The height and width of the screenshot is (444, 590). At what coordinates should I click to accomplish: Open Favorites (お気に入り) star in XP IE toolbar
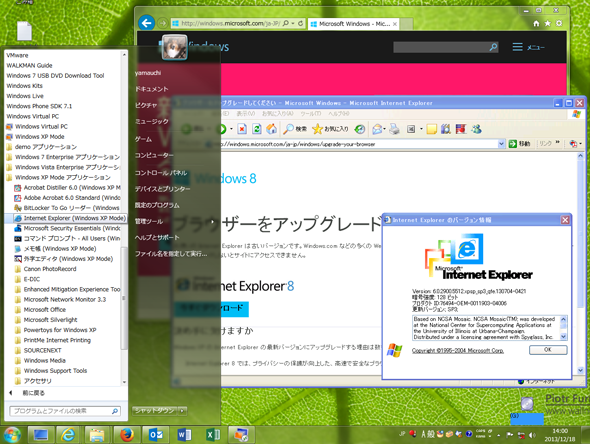click(330, 129)
